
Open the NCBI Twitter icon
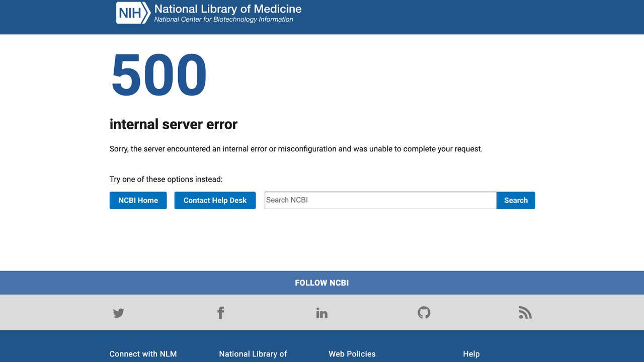(119, 313)
